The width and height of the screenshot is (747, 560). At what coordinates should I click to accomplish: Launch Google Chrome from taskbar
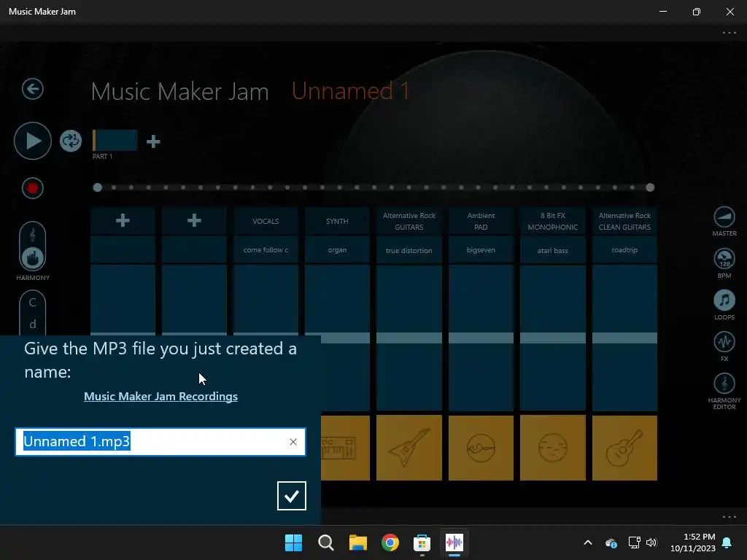coord(390,542)
